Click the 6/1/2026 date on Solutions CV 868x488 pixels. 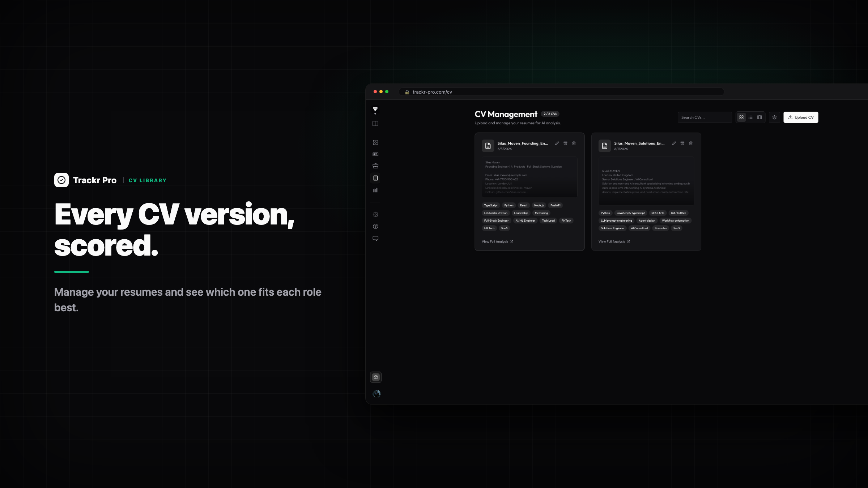click(621, 149)
